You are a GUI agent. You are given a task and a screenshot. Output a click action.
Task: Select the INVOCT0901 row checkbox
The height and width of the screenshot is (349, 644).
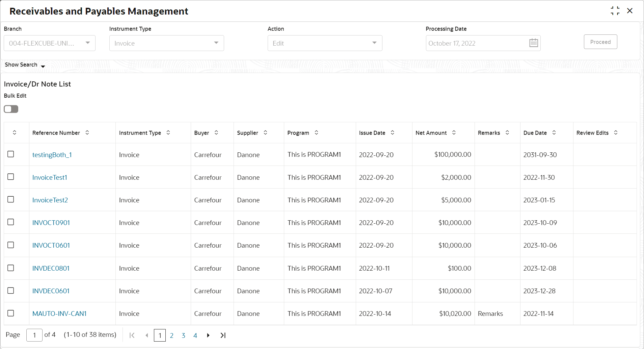tap(11, 222)
